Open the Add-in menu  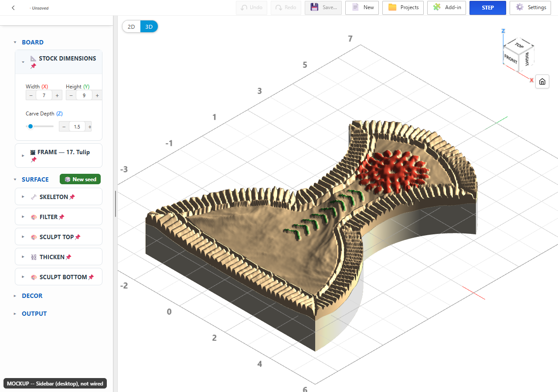pyautogui.click(x=446, y=8)
